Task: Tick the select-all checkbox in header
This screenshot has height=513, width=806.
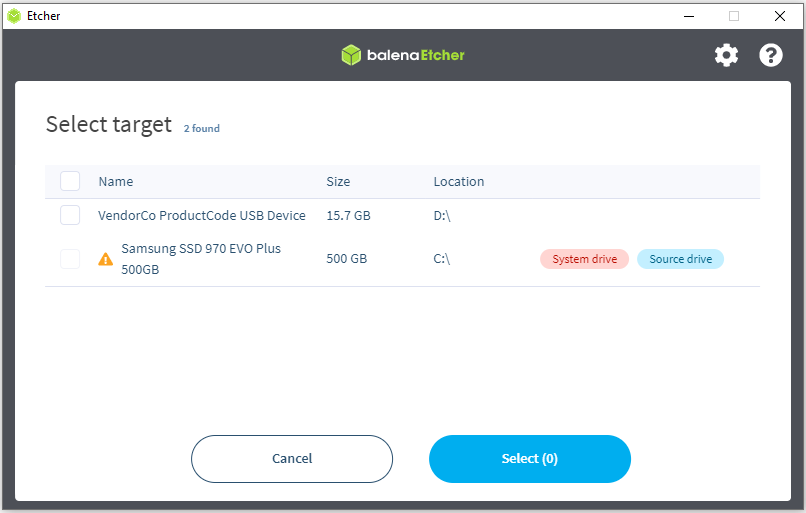Action: point(70,181)
